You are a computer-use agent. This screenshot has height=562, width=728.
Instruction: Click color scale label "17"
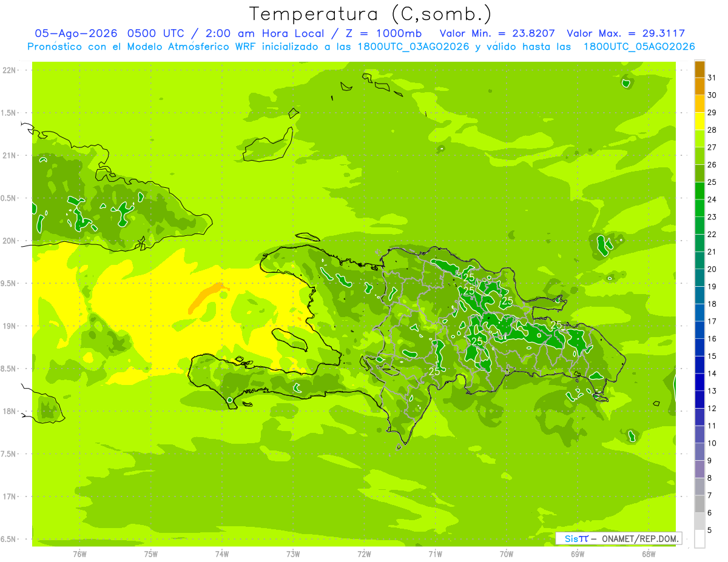point(712,321)
